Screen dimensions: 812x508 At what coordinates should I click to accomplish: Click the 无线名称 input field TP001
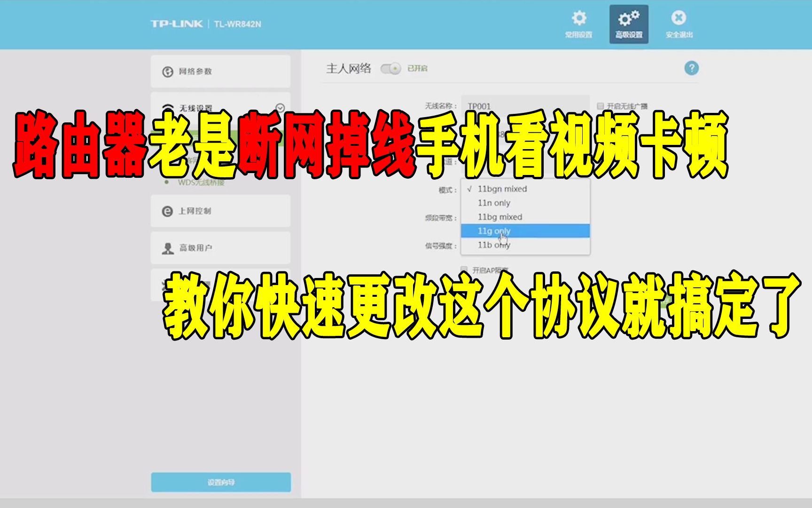click(x=525, y=106)
